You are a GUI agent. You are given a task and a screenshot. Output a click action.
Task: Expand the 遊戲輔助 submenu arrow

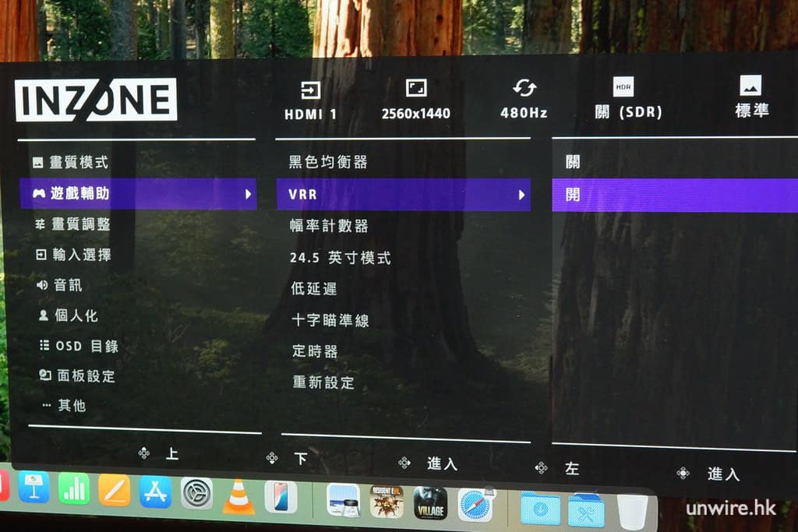[249, 194]
